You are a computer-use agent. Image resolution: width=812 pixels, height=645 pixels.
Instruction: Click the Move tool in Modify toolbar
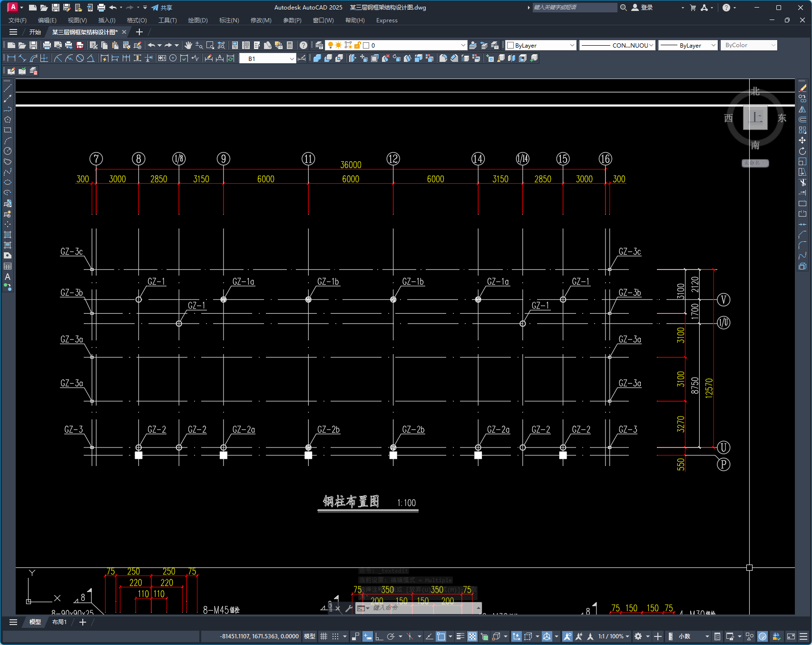coord(802,140)
